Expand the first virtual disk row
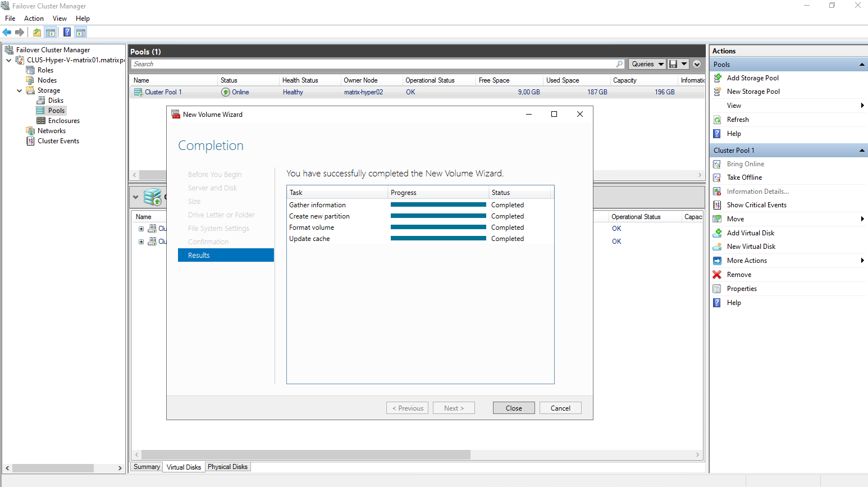 tap(141, 229)
